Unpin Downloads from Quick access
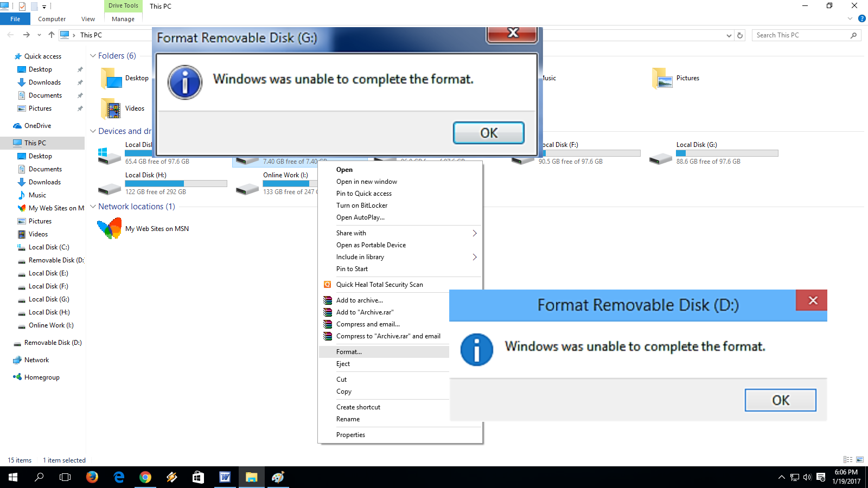The width and height of the screenshot is (868, 488). click(x=79, y=82)
